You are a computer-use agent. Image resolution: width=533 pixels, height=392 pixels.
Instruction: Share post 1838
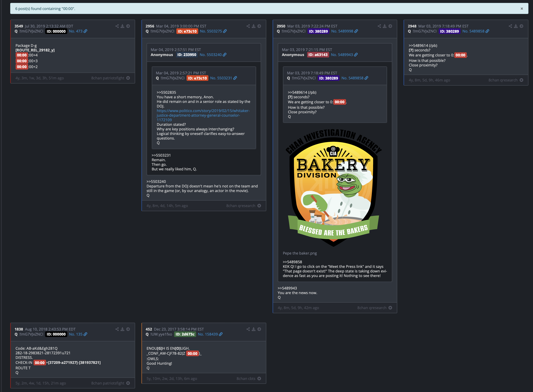tap(117, 329)
